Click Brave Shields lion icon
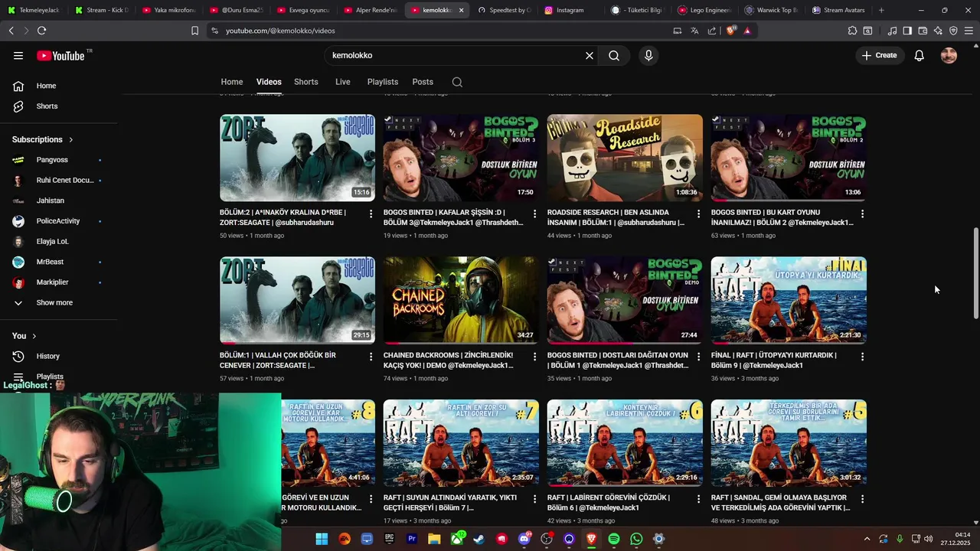 click(x=730, y=31)
